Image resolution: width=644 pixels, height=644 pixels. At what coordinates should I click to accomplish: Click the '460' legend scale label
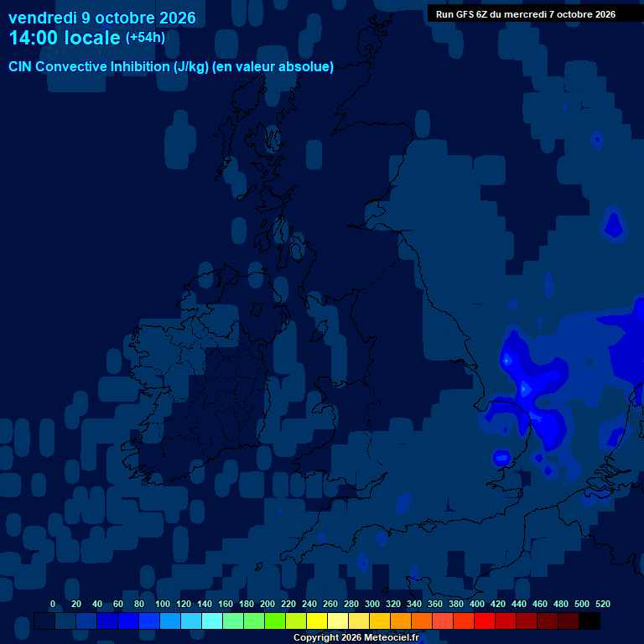pos(539,604)
